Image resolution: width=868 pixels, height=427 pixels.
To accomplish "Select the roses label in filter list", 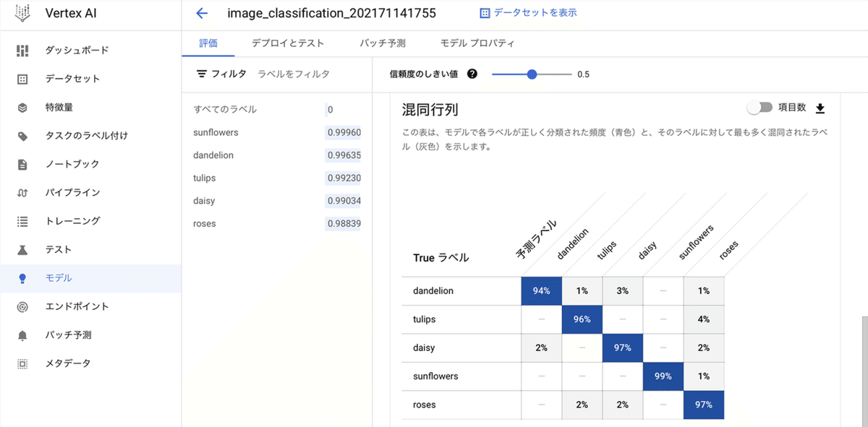I will click(x=205, y=223).
